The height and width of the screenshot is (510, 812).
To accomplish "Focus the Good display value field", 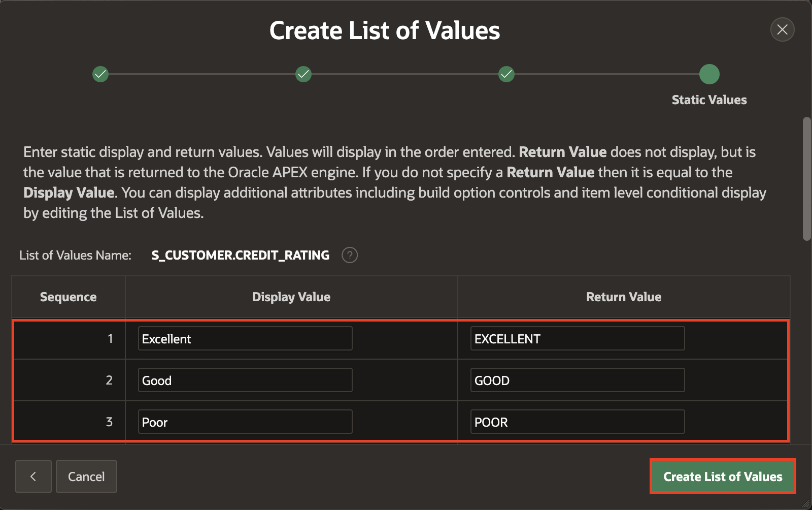I will [x=245, y=380].
